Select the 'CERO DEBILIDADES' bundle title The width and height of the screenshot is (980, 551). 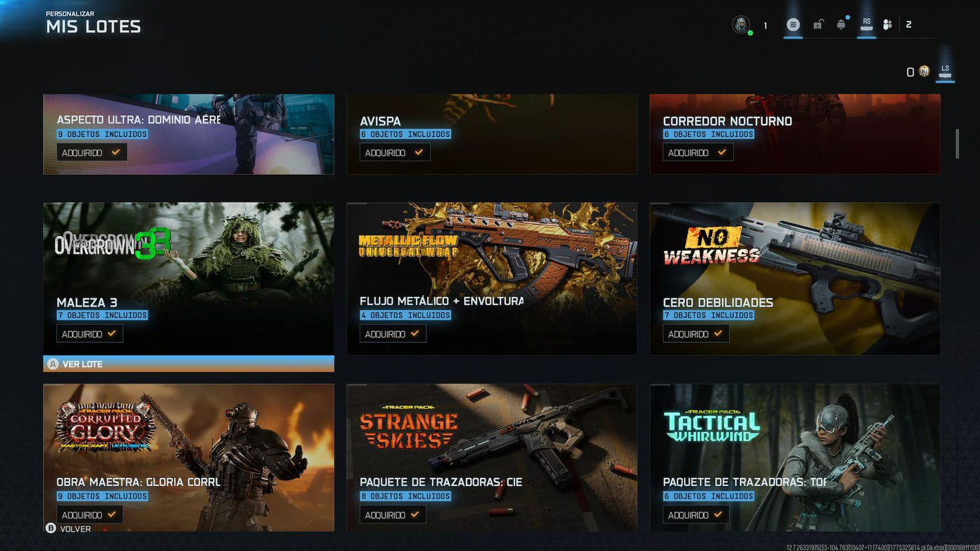click(718, 302)
